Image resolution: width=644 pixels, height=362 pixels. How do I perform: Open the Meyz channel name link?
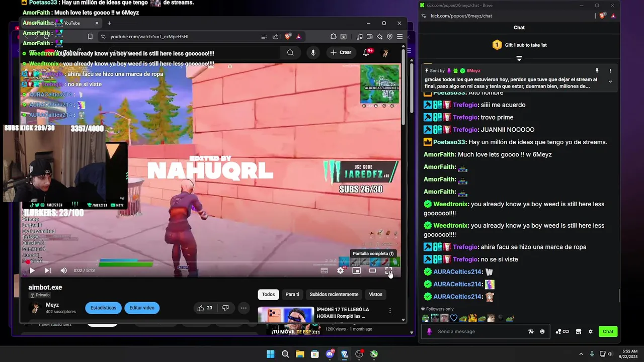pyautogui.click(x=52, y=305)
